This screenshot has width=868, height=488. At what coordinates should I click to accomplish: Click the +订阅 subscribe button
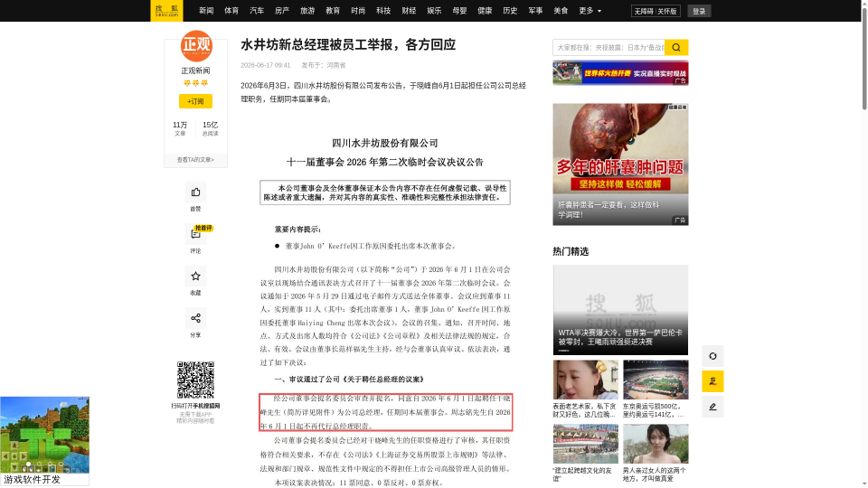[x=195, y=101]
